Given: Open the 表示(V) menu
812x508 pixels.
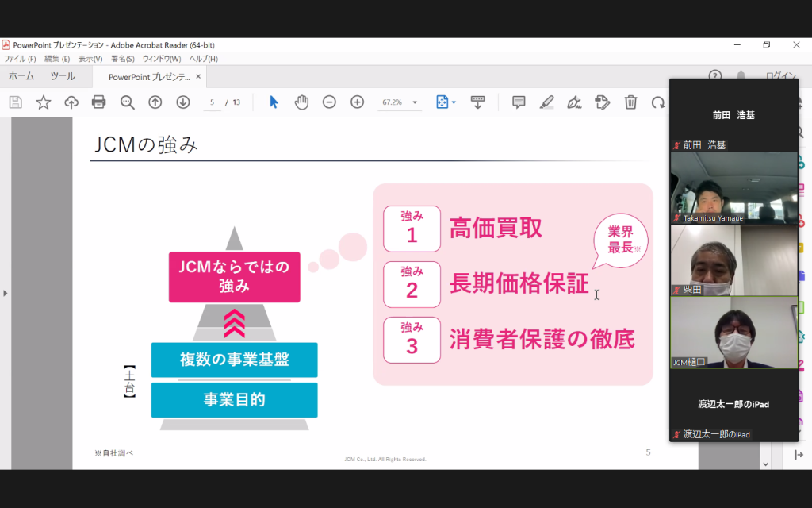Looking at the screenshot, I should 90,59.
